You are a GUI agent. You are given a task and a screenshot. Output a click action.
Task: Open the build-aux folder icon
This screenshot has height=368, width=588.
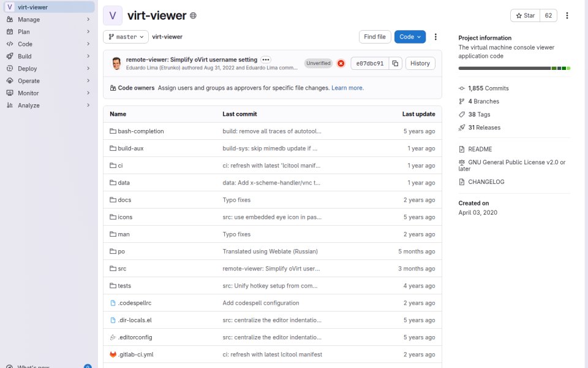pos(113,148)
